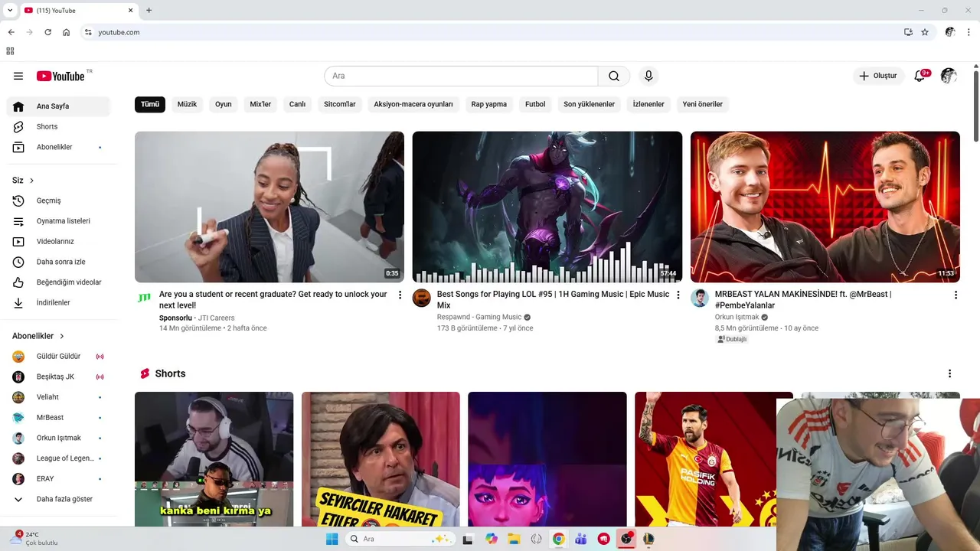Select the Oyun filter chip
This screenshot has width=980, height=551.
[x=224, y=104]
